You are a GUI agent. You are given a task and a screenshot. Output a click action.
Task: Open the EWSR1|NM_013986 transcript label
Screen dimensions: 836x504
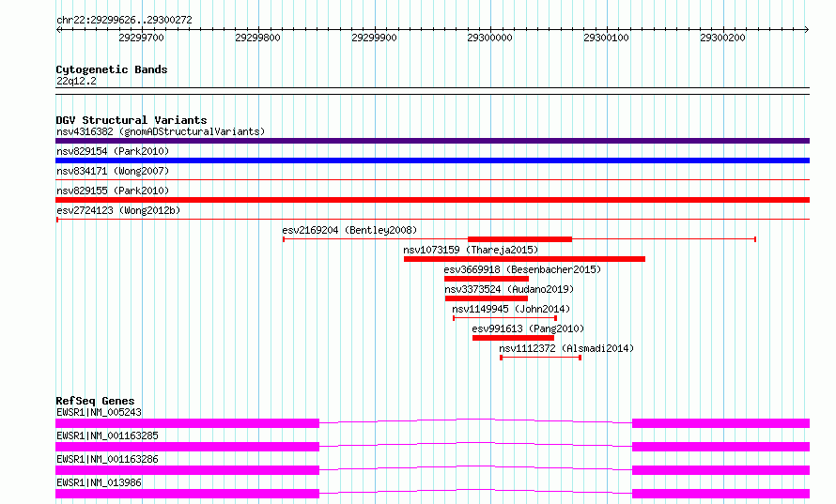[100, 482]
